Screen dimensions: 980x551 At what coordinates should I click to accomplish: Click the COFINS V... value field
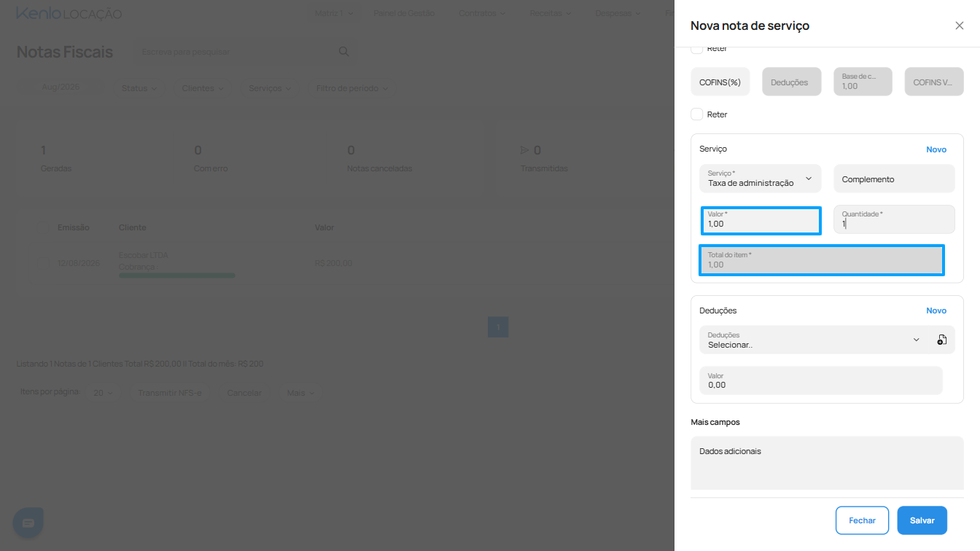(x=934, y=82)
